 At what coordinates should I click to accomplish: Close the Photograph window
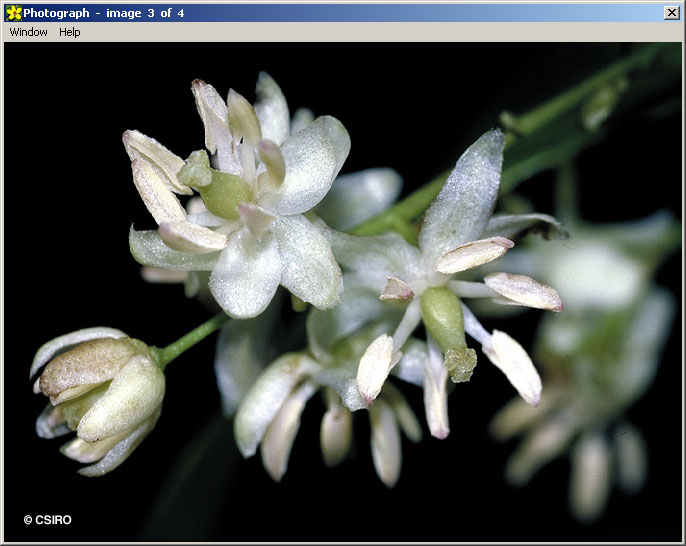coord(671,13)
